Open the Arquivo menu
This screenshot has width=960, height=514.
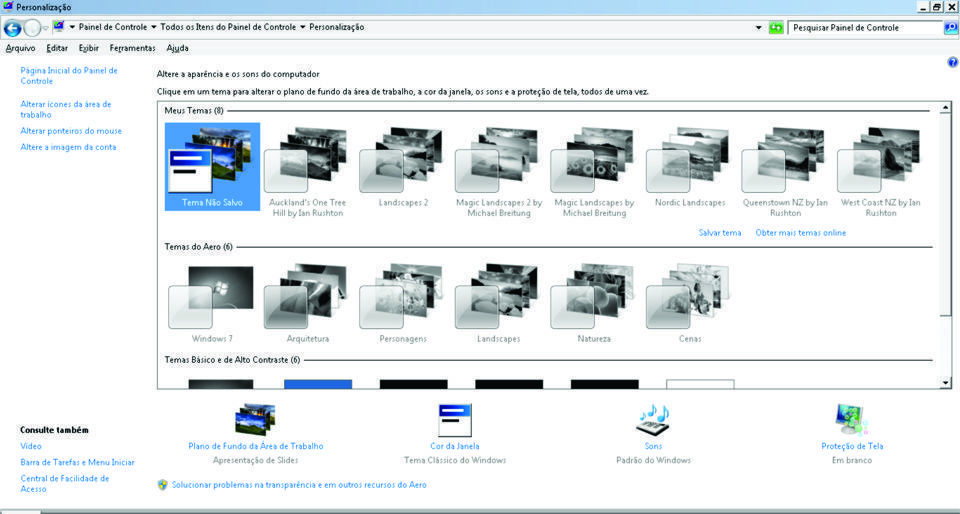(x=20, y=48)
